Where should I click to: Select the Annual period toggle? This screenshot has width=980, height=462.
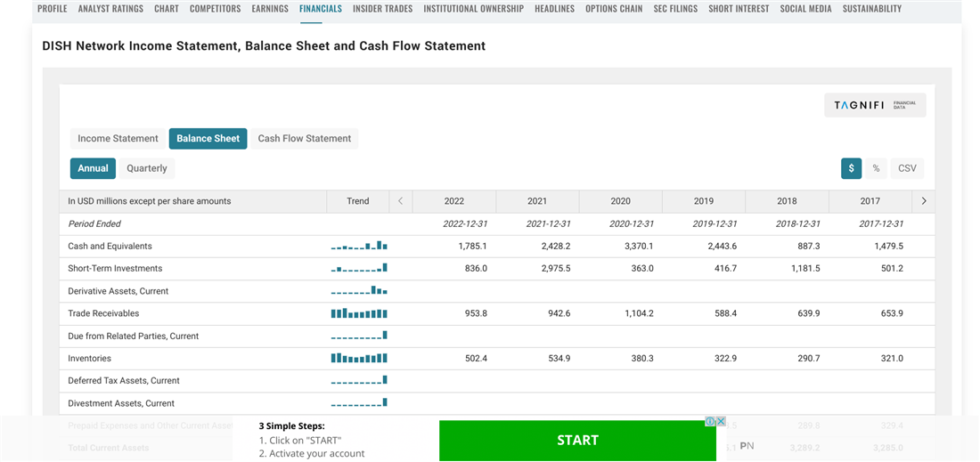tap(93, 168)
